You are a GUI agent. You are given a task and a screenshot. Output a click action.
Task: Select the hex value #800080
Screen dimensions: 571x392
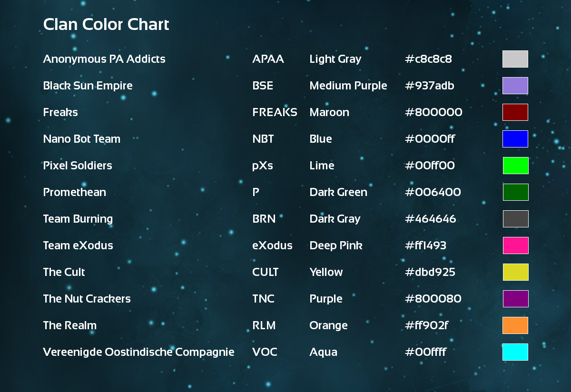(x=433, y=299)
